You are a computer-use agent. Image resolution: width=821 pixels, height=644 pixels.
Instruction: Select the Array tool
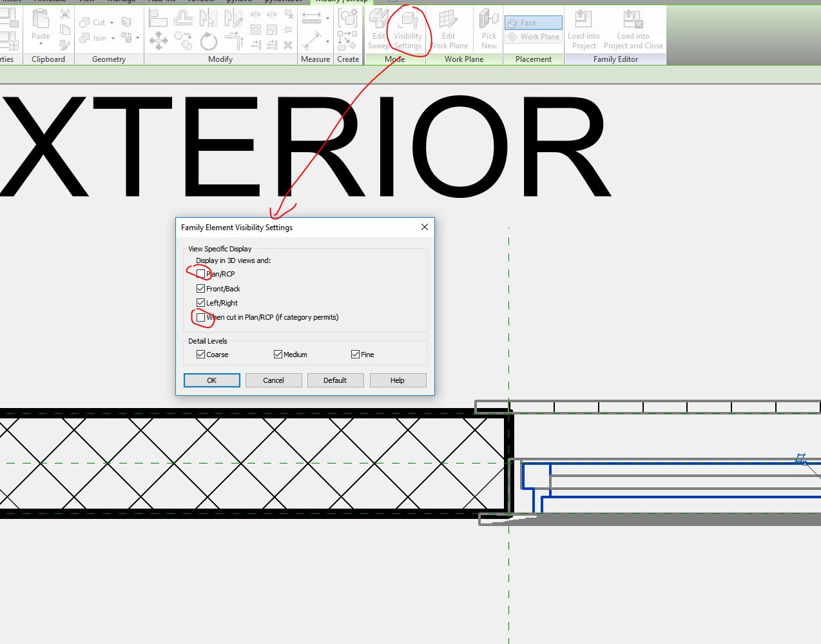255,30
